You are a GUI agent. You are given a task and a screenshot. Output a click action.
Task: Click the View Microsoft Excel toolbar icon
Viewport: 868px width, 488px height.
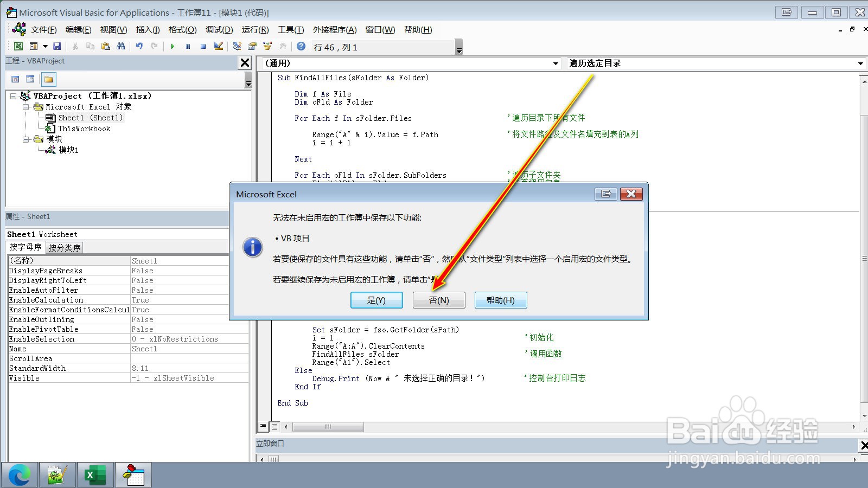pos(18,47)
